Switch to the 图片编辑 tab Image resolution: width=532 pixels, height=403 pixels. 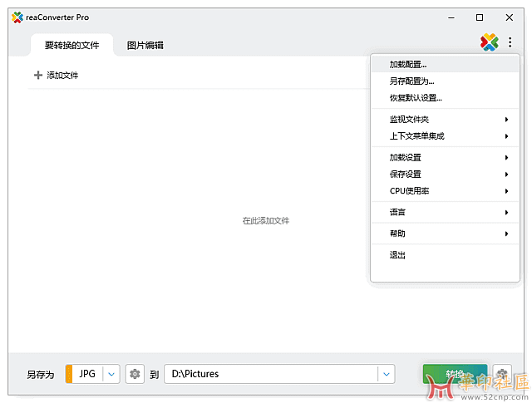145,45
